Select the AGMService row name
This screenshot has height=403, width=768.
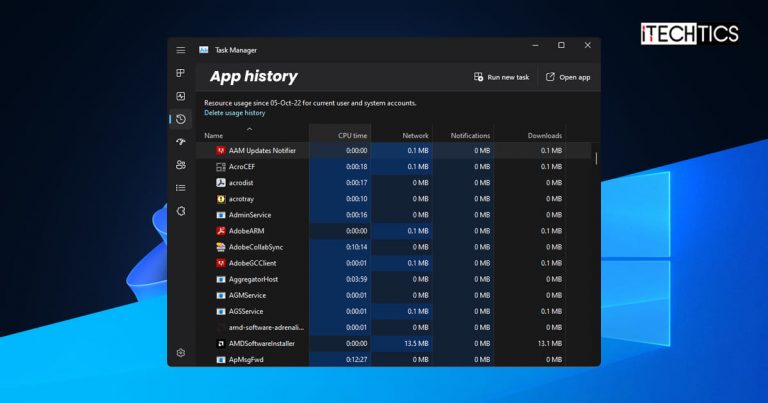pos(247,295)
